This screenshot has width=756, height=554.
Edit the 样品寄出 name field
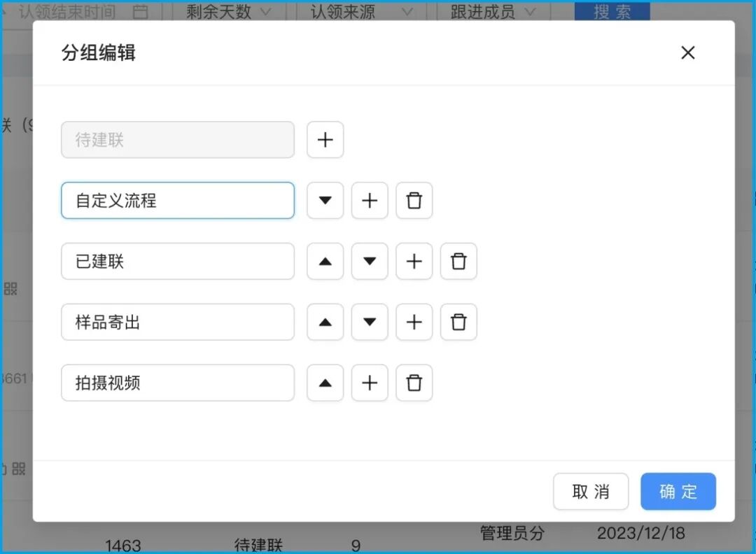coord(177,322)
